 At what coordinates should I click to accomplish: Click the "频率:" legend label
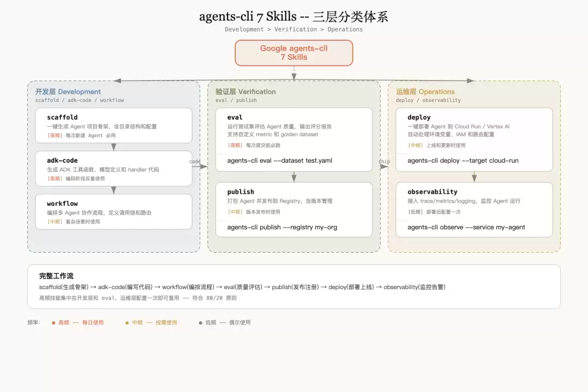tap(34, 323)
